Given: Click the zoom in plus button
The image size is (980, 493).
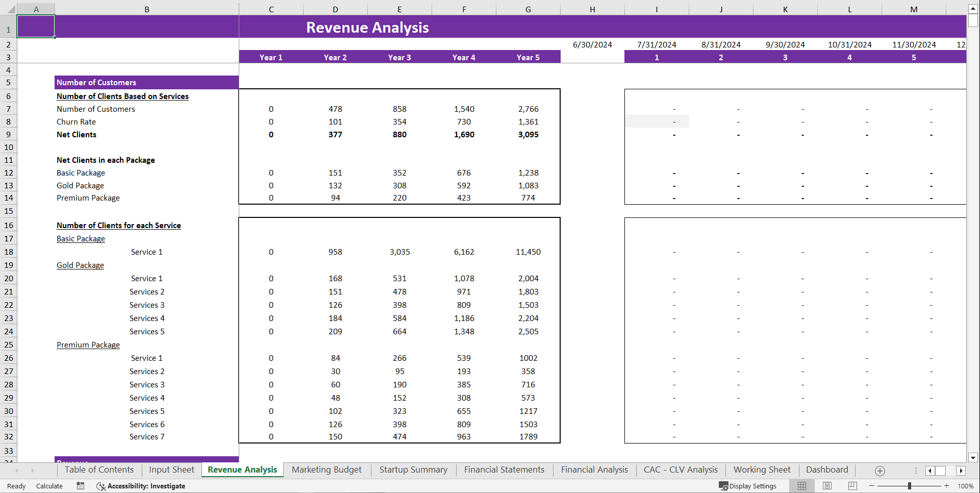Looking at the screenshot, I should [x=947, y=486].
